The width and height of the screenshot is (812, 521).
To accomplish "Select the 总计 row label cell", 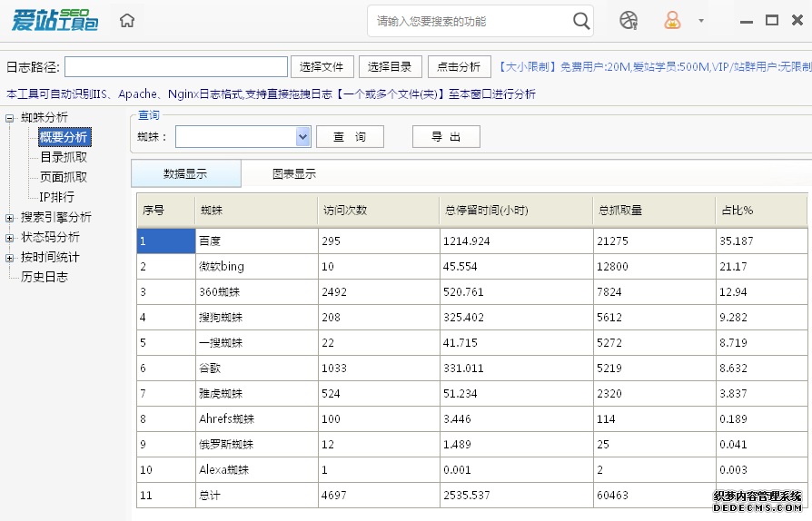I will [257, 495].
